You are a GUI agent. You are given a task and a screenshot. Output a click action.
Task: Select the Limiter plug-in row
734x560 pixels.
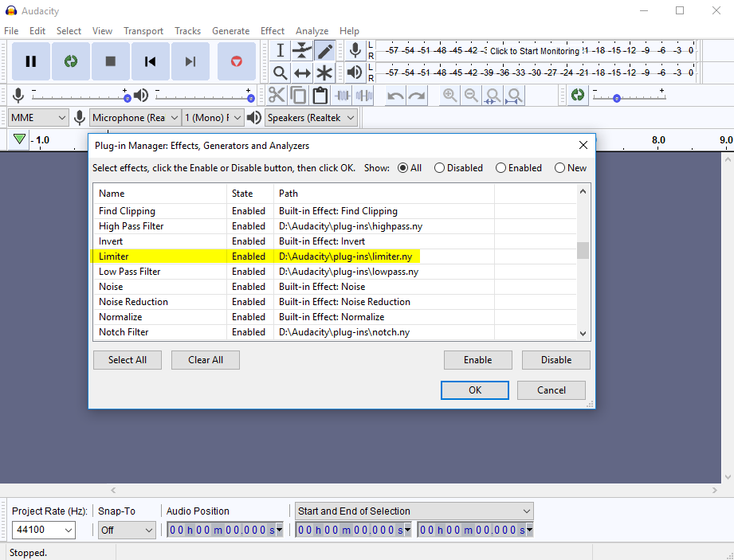[334, 257]
